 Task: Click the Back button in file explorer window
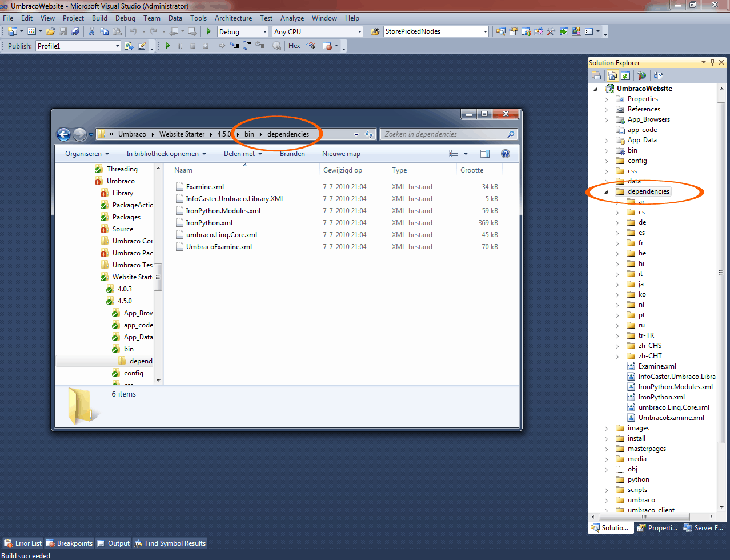[x=64, y=134]
